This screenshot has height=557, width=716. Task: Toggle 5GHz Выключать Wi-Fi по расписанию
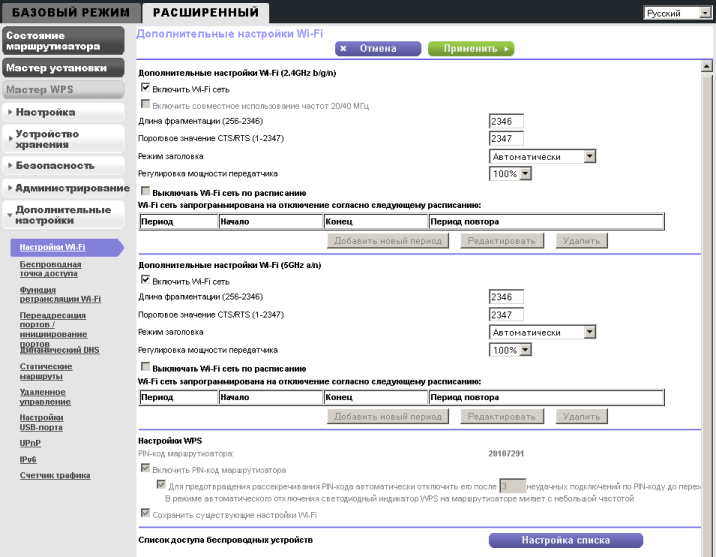point(145,367)
